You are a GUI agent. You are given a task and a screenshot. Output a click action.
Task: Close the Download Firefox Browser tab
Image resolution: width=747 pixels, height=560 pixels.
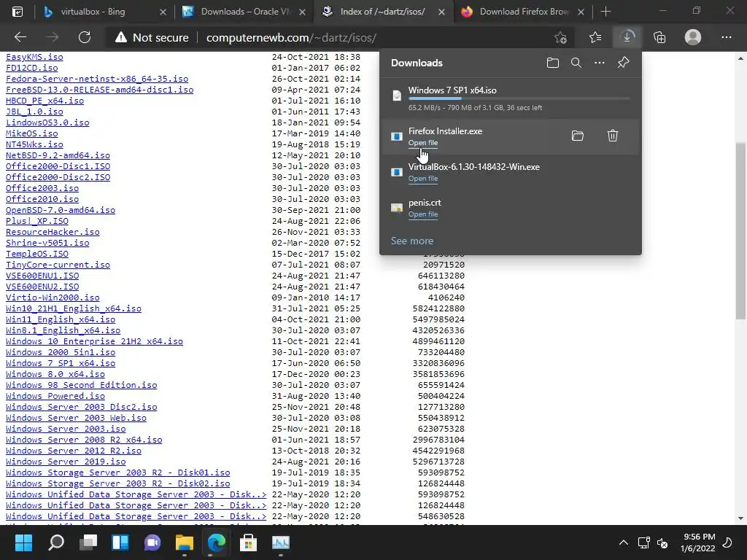click(x=581, y=12)
